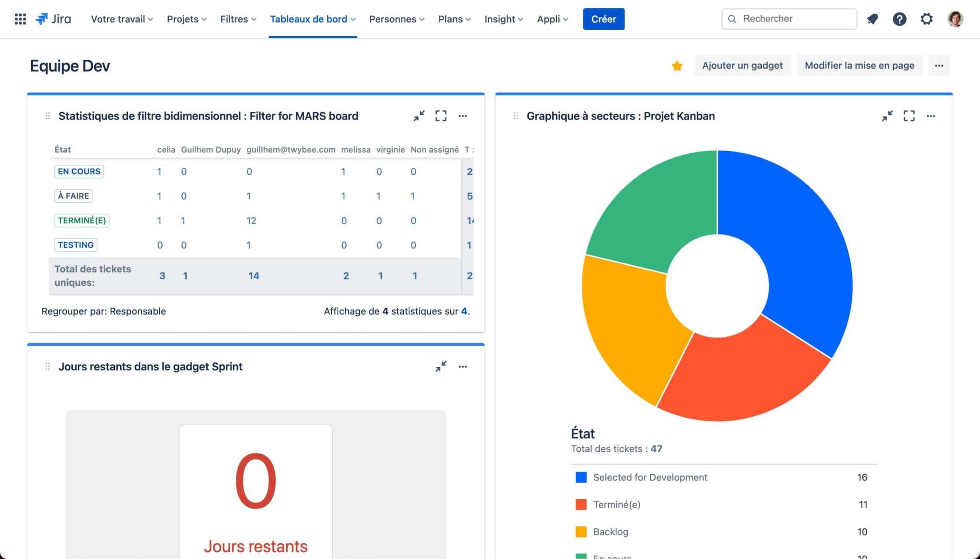Click the search magnifier icon
The width and height of the screenshot is (980, 559).
click(732, 19)
